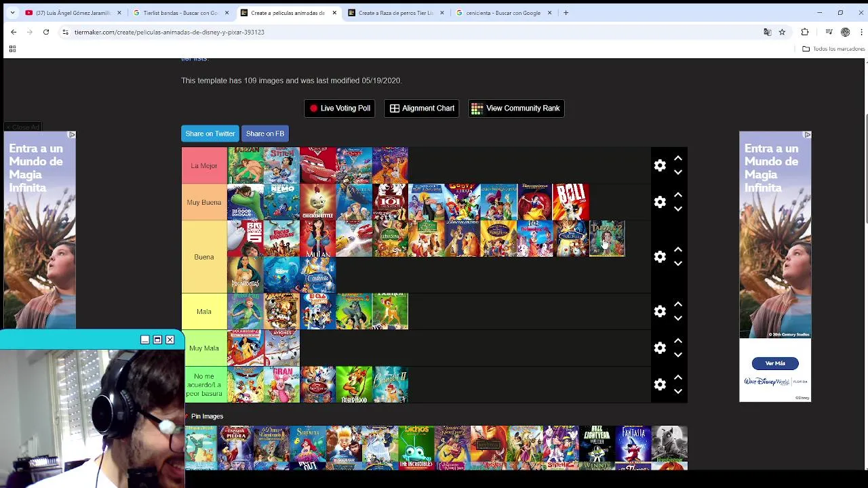
Task: Click the La Mejor tier label
Action: (204, 165)
